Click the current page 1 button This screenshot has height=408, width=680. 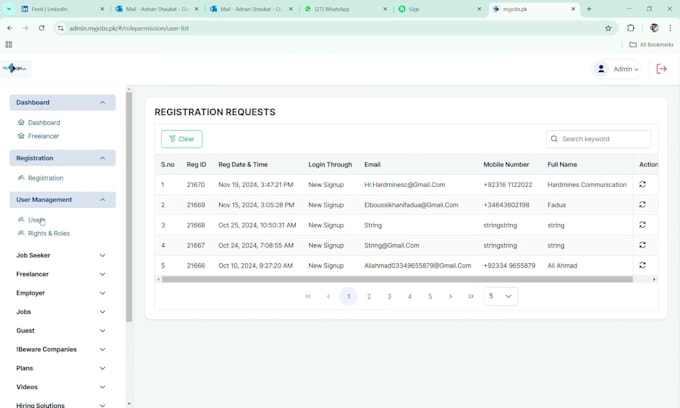tap(349, 297)
